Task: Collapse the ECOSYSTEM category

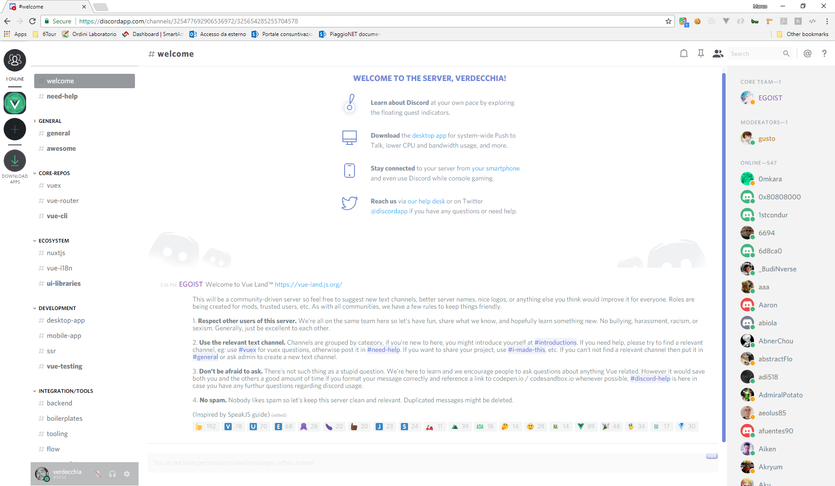Action: 52,241
